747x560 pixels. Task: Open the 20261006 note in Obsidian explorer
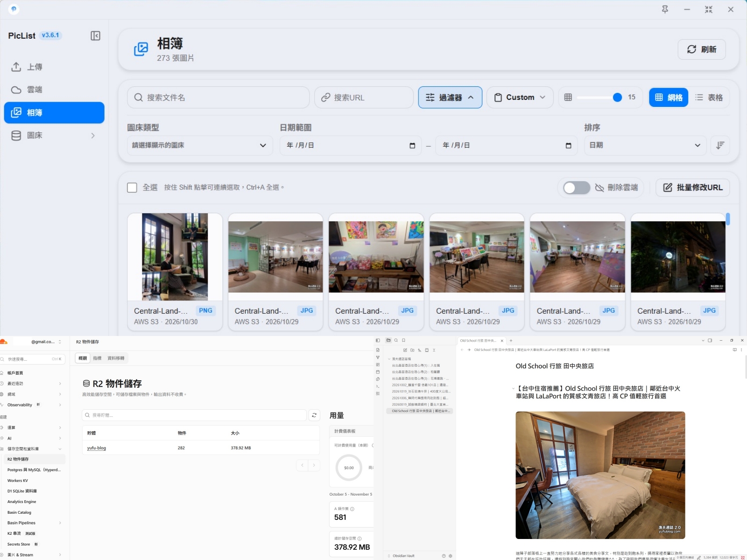click(420, 398)
